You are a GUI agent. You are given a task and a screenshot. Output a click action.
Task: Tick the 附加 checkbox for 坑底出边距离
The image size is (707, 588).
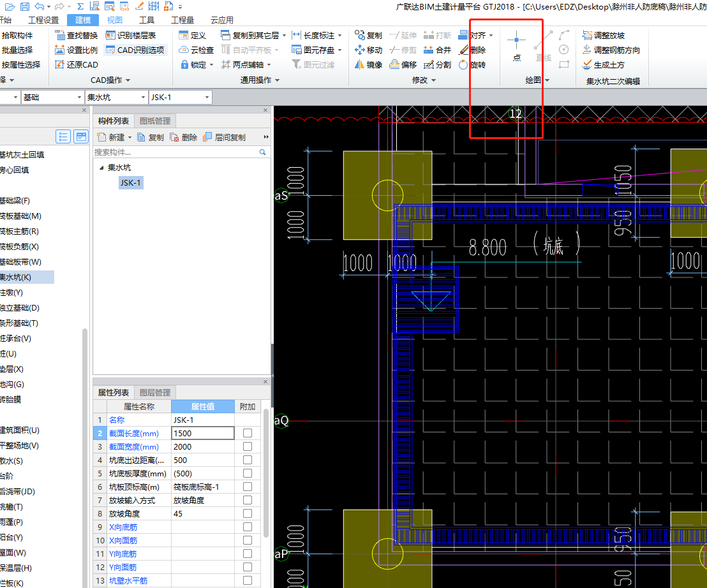[248, 460]
